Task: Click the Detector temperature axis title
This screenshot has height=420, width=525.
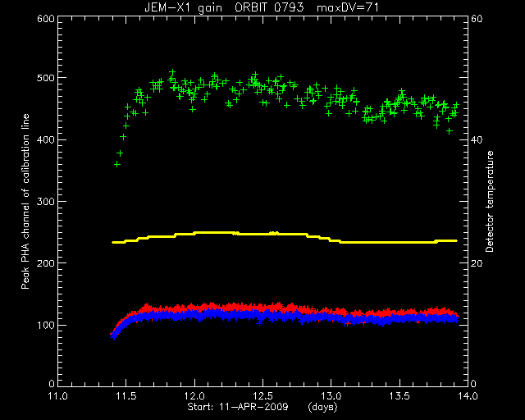Action: pyautogui.click(x=489, y=201)
